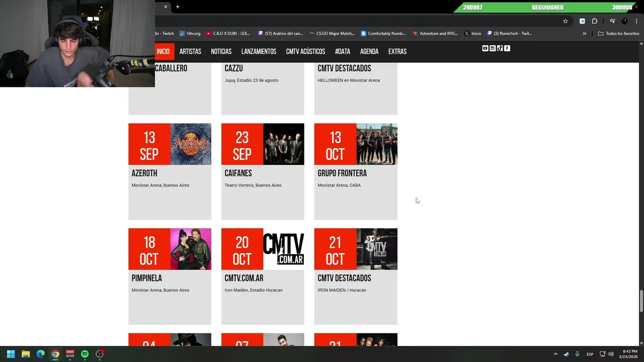Open the NOTICIAS menu
Screen dimensions: 644x362
coord(221,51)
